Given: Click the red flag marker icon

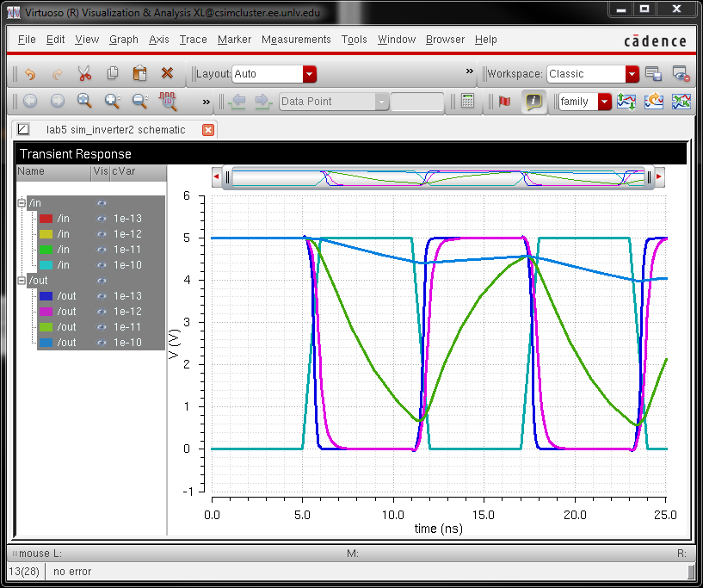Looking at the screenshot, I should [x=504, y=102].
